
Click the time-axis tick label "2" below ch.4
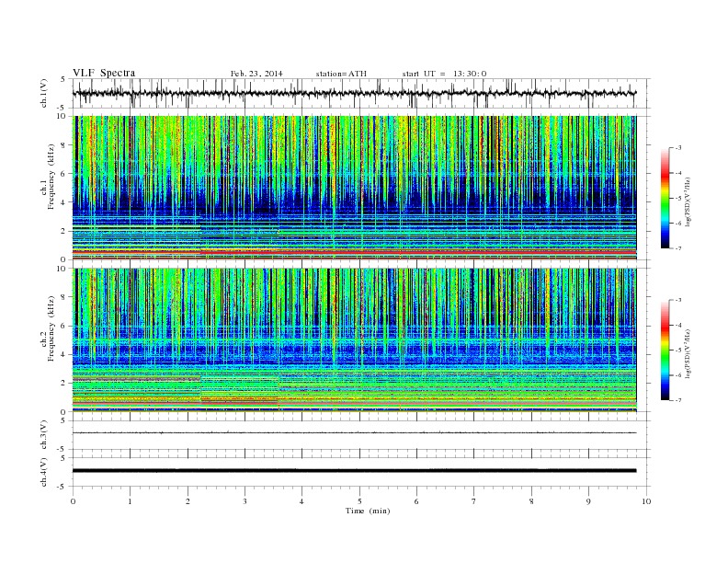pyautogui.click(x=188, y=501)
